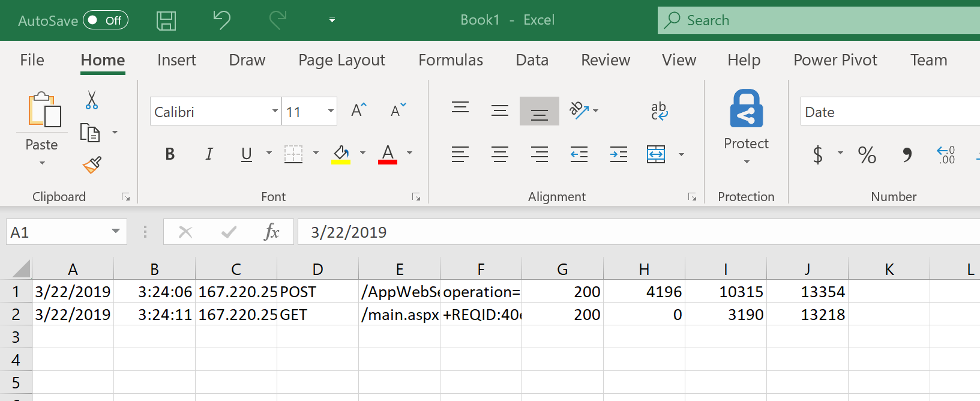Click the Orientation text icon

(x=579, y=110)
